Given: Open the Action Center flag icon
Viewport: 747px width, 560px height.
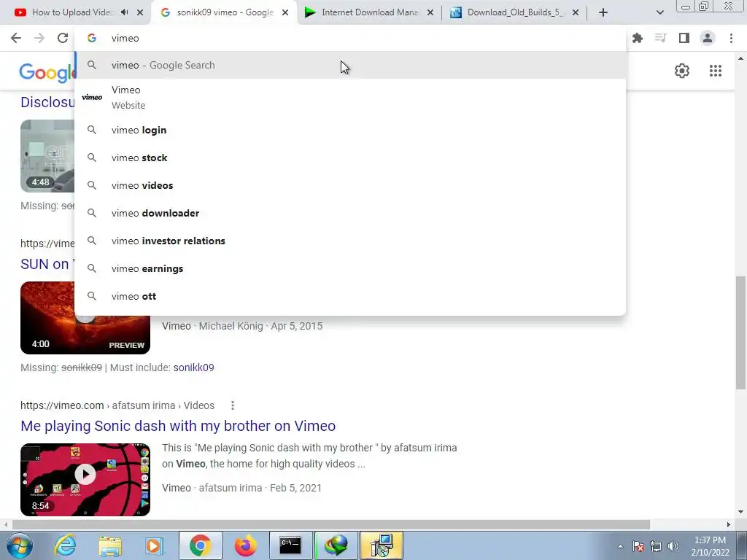Looking at the screenshot, I should pyautogui.click(x=638, y=546).
